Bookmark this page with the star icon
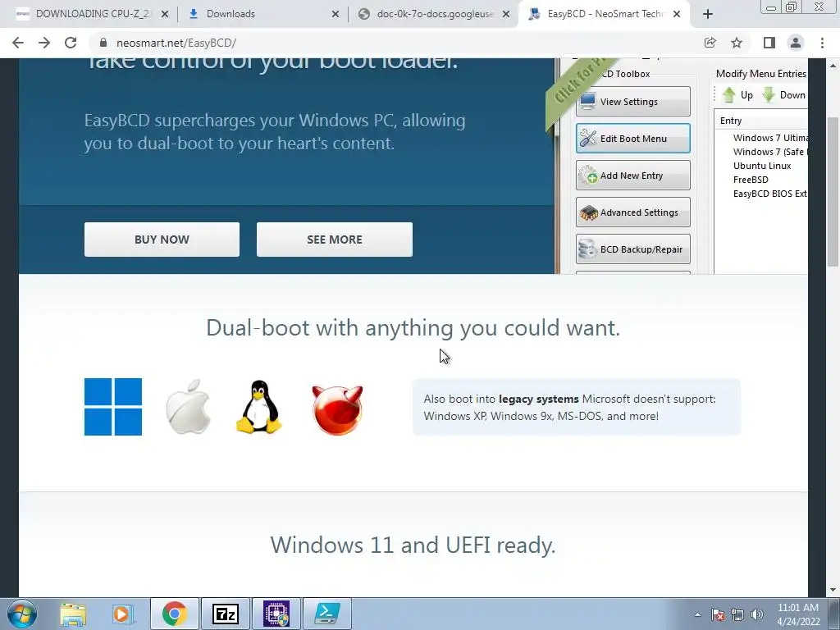Image resolution: width=840 pixels, height=630 pixels. [x=737, y=43]
